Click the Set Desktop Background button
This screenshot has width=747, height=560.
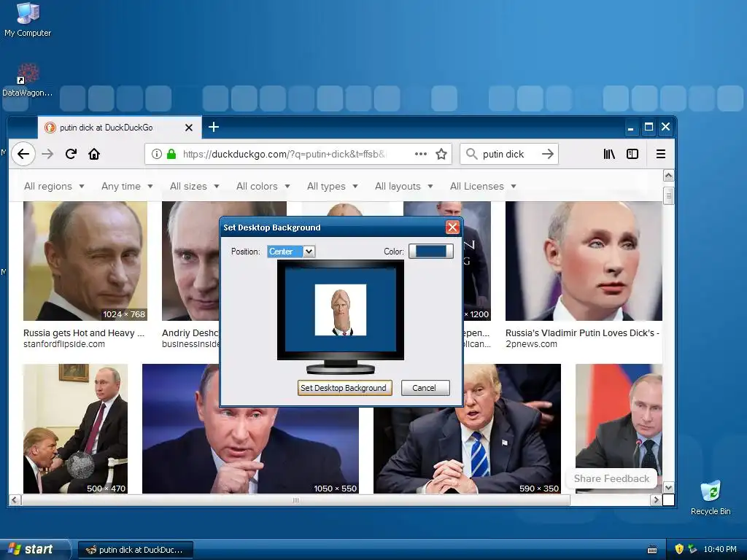pyautogui.click(x=345, y=388)
